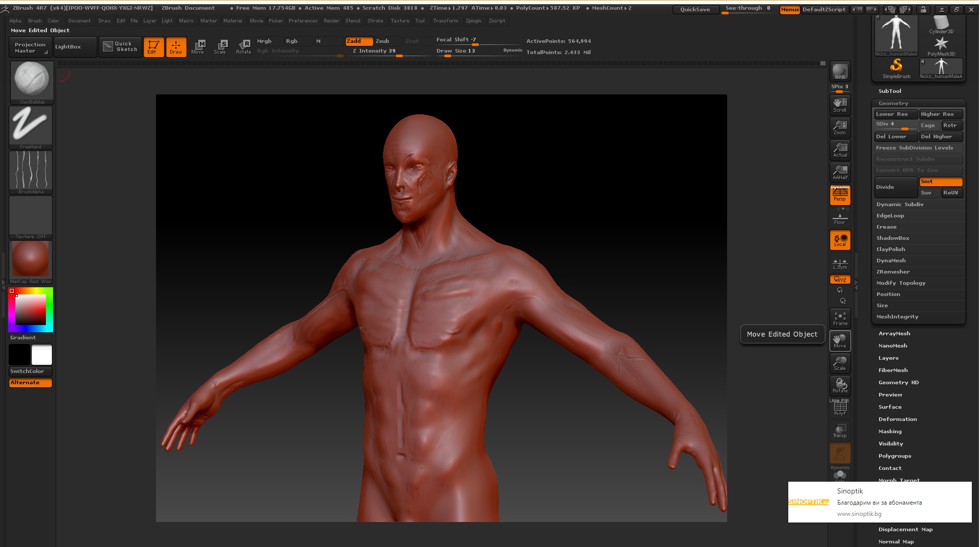Toggle Transp transparency mode
The height and width of the screenshot is (547, 980).
[840, 431]
